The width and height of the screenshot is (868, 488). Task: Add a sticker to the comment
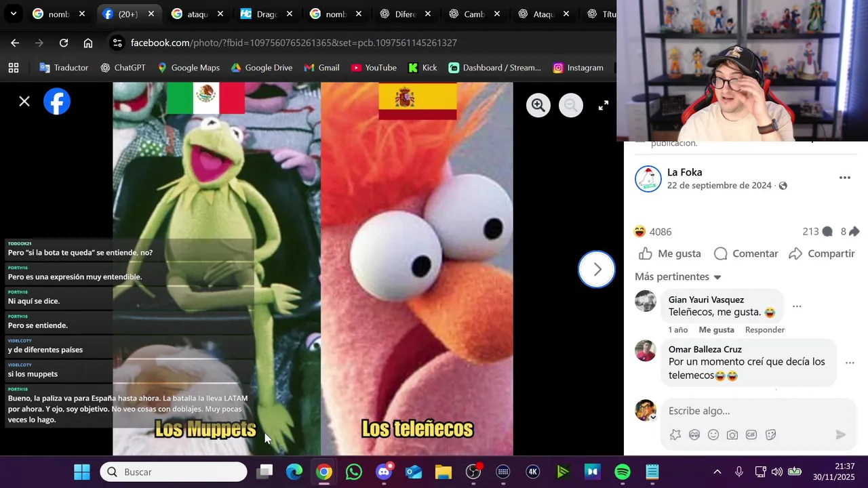pyautogui.click(x=770, y=435)
